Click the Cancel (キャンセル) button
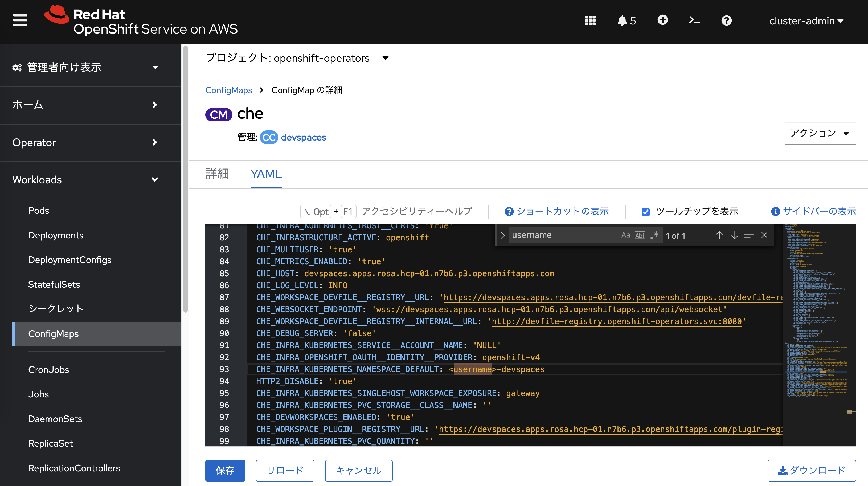Screen dimensions: 868x486 [359, 471]
